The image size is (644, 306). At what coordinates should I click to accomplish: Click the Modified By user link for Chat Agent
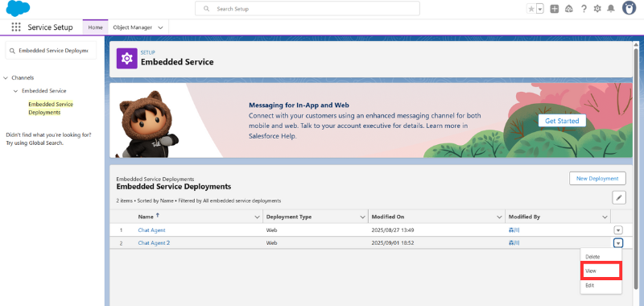pyautogui.click(x=514, y=230)
